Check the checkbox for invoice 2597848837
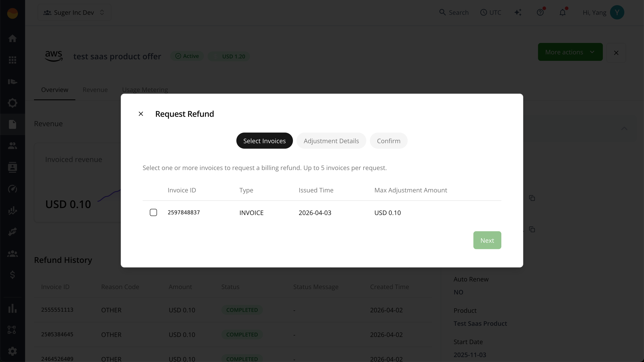Viewport: 644px width, 362px height. (x=153, y=212)
